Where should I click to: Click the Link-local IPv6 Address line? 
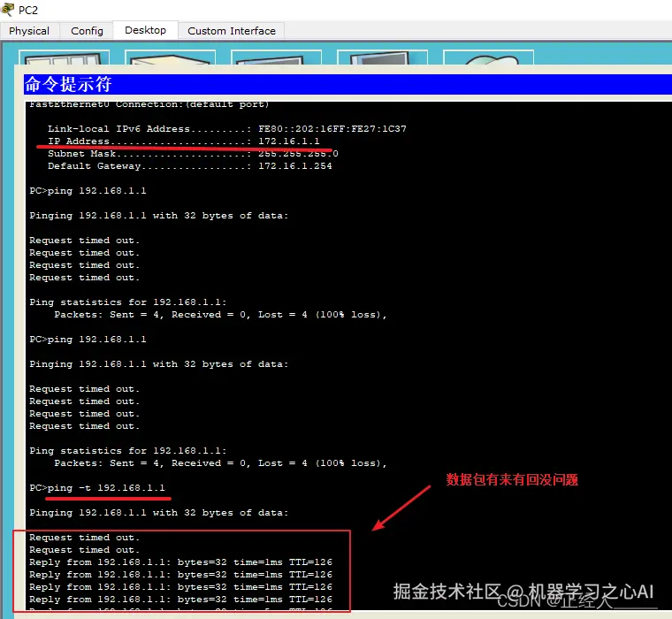226,128
